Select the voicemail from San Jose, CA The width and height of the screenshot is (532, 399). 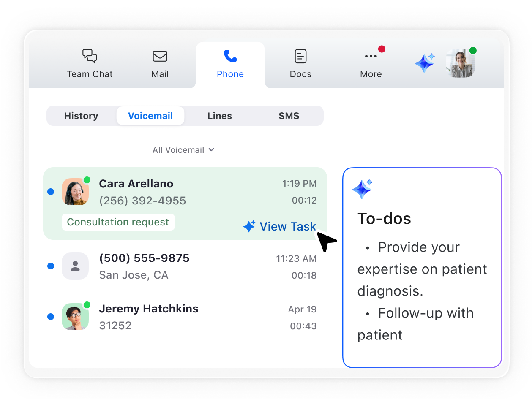point(186,266)
